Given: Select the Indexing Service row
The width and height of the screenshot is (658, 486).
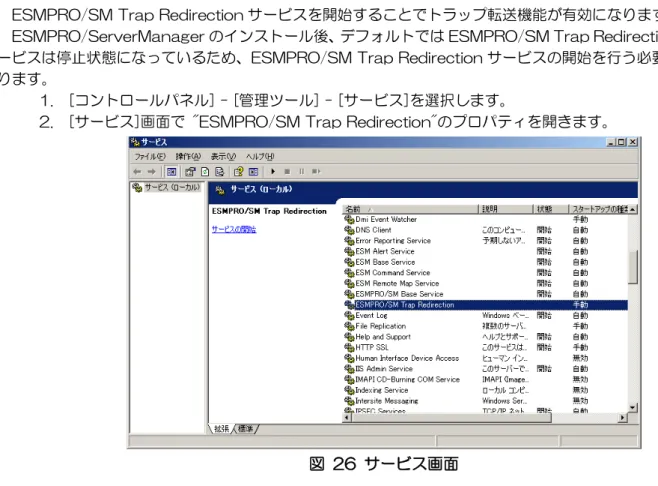Looking at the screenshot, I should (486, 390).
